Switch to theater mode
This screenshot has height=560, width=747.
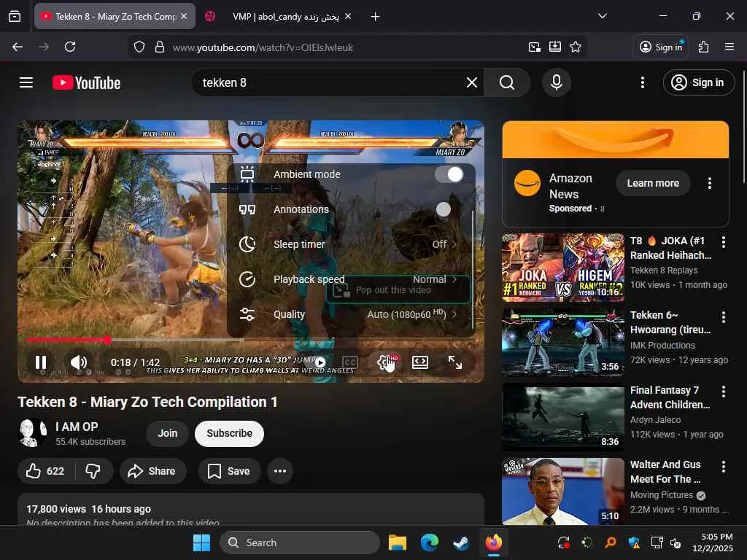pos(419,363)
